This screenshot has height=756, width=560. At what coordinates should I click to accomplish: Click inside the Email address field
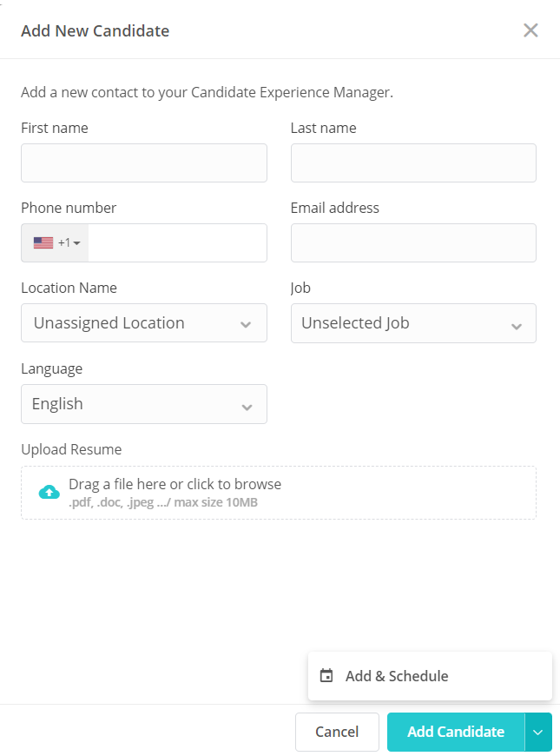(x=412, y=242)
